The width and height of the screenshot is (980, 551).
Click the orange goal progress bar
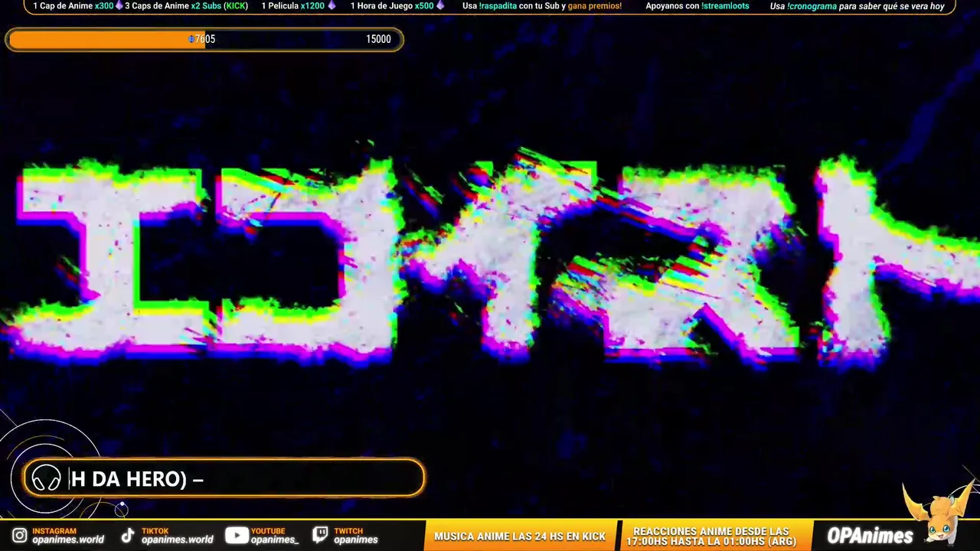coord(204,39)
